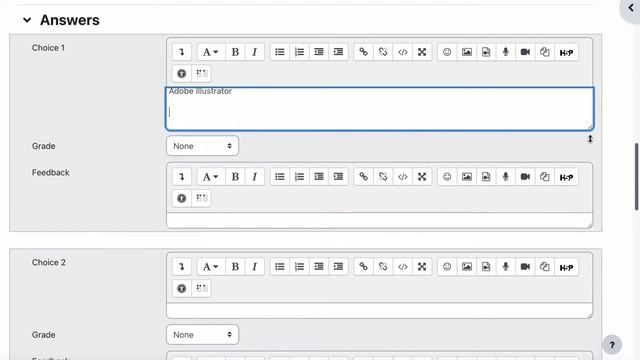Viewport: 640px width, 360px height.
Task: Enter fullscreen in Choice 1 editor
Action: 422,52
